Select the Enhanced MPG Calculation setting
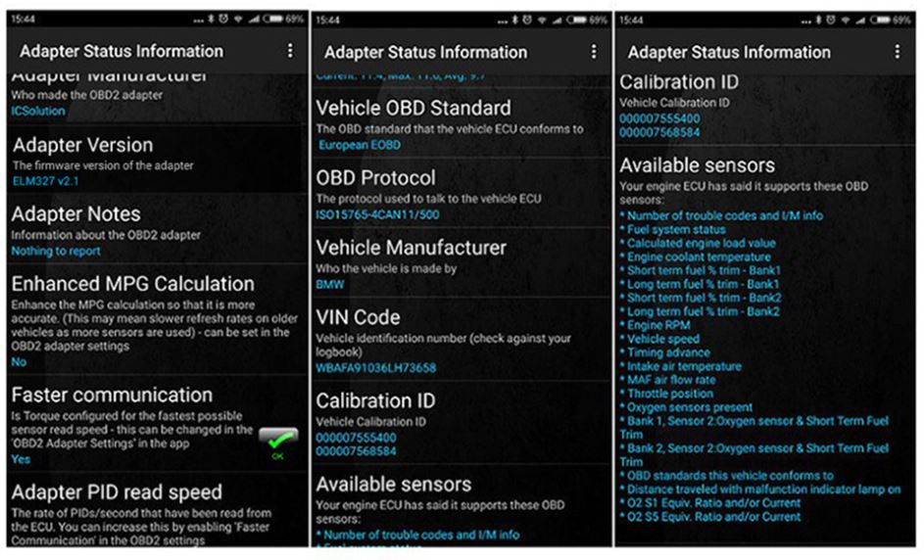 coord(132,284)
